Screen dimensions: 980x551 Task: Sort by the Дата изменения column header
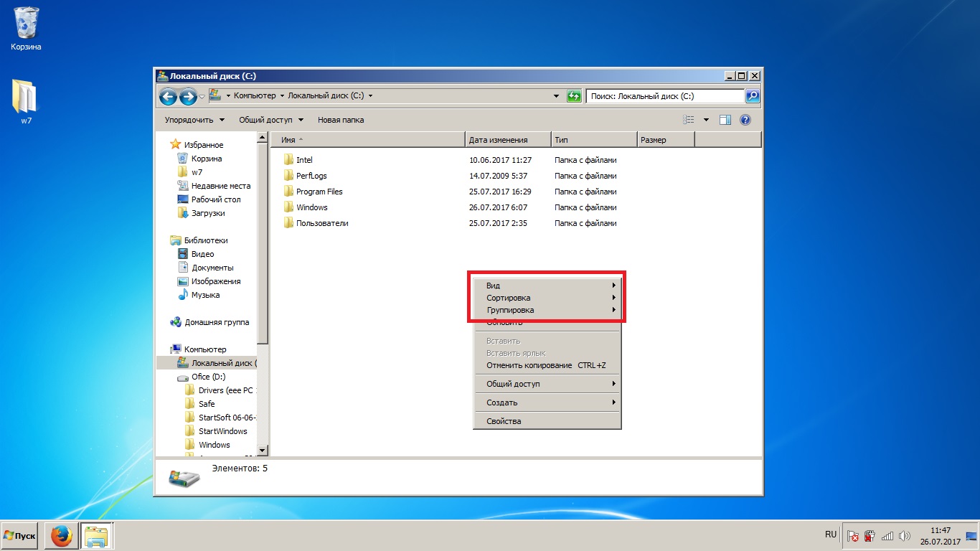click(509, 140)
